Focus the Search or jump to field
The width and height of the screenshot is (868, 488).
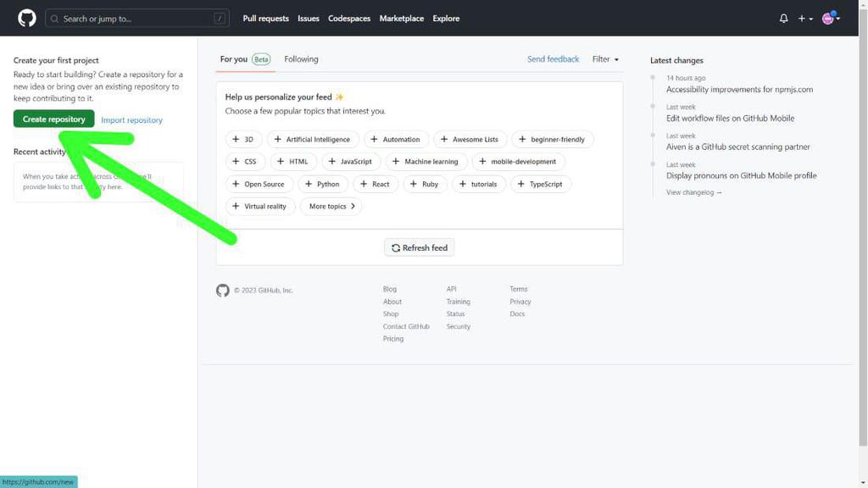coord(137,19)
